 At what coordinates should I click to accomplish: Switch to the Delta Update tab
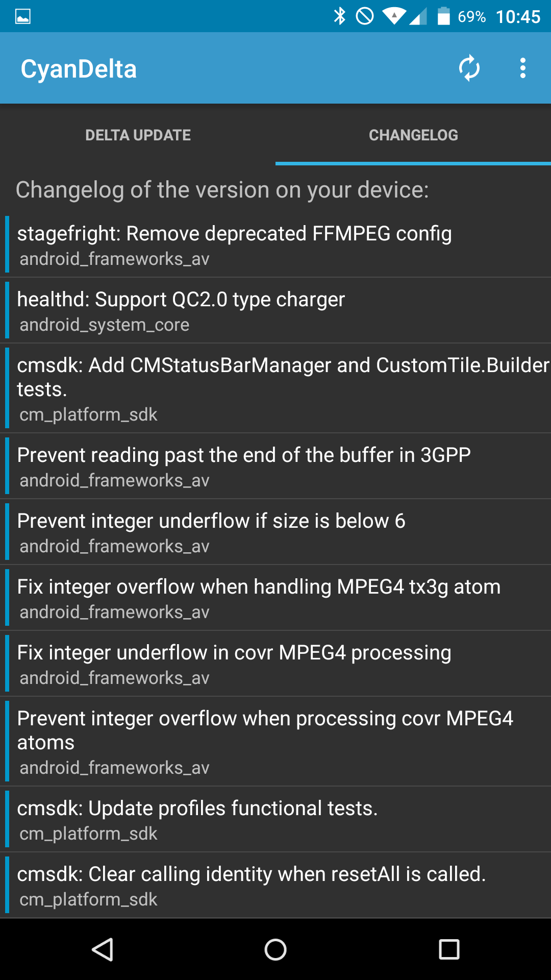tap(138, 135)
